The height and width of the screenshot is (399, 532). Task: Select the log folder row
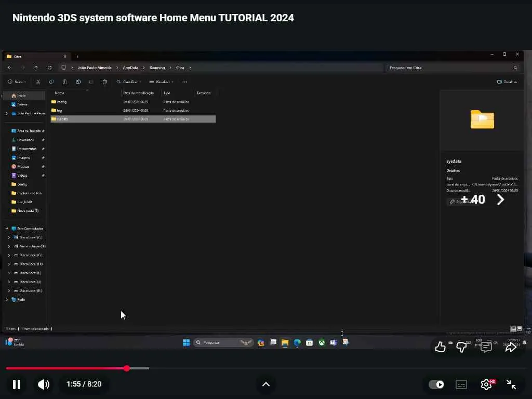(133, 110)
